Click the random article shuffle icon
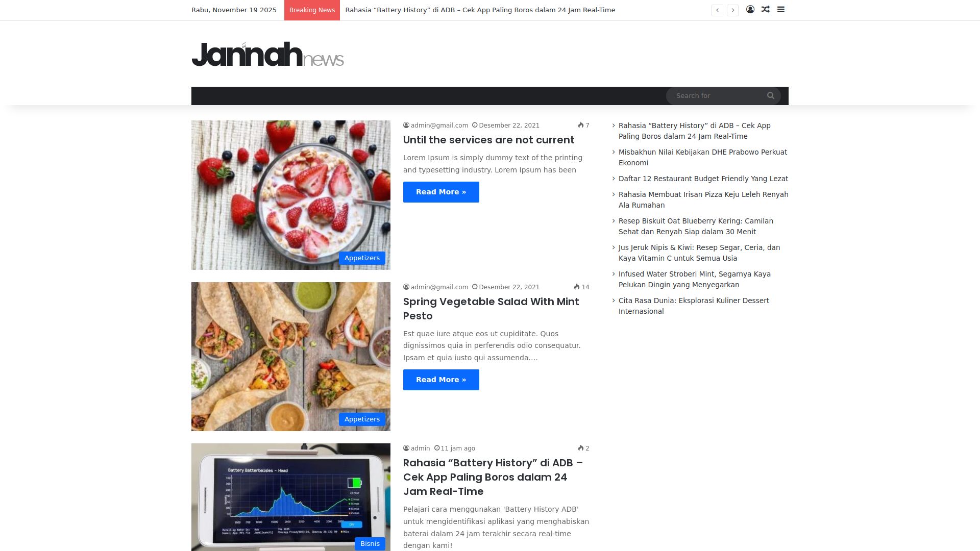Viewport: 980px width, 551px height. tap(766, 10)
